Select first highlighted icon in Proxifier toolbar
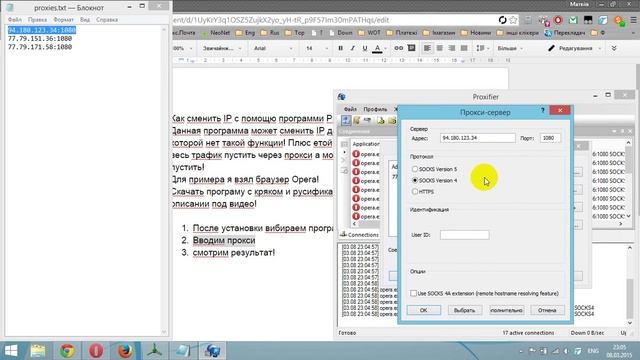 tap(346, 120)
